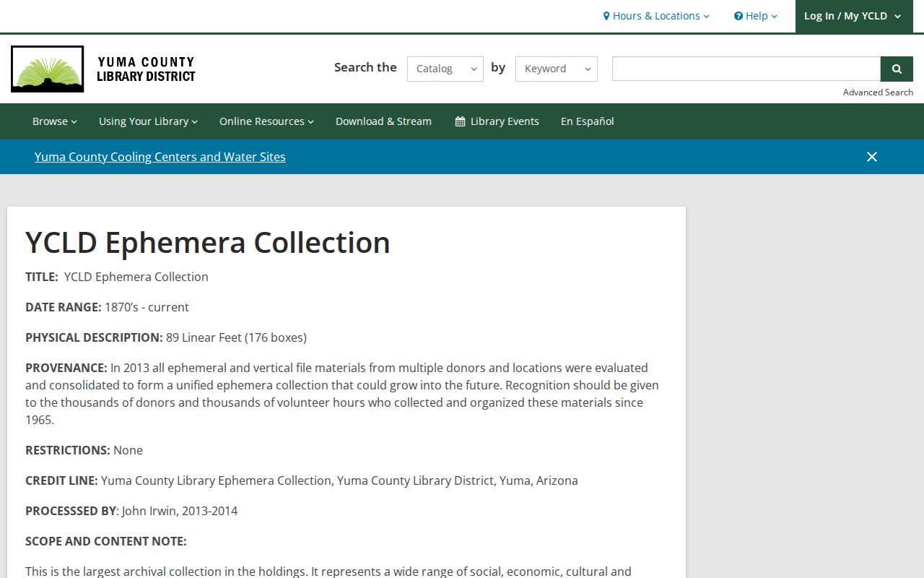Open Online Resources menu

click(266, 121)
